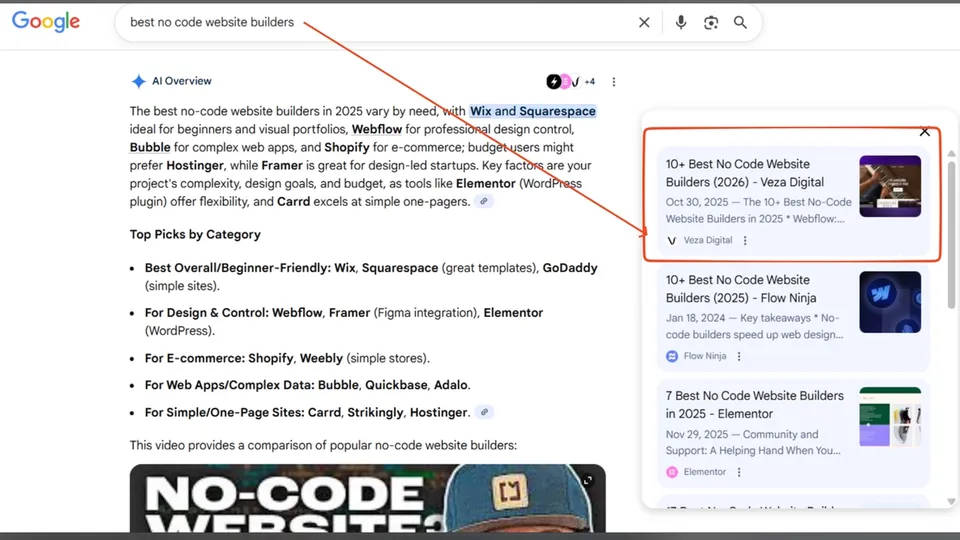This screenshot has width=960, height=540.
Task: Click the link chip after Carrd one-pagers sentence
Action: tap(484, 201)
